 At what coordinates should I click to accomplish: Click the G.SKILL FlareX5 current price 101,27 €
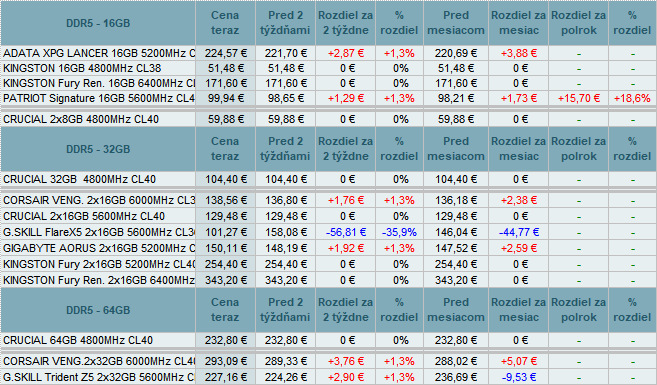pos(225,232)
